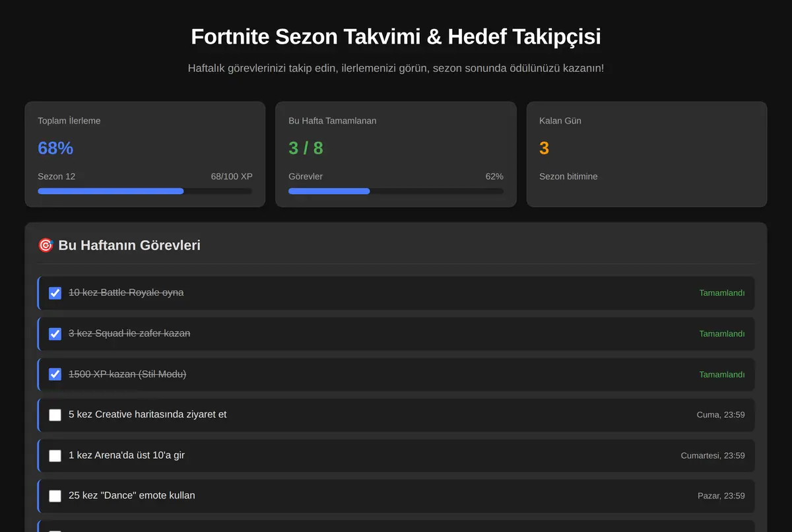The width and height of the screenshot is (792, 532).
Task: Click Tamamlandı status on the Battle Royale row
Action: pos(722,293)
